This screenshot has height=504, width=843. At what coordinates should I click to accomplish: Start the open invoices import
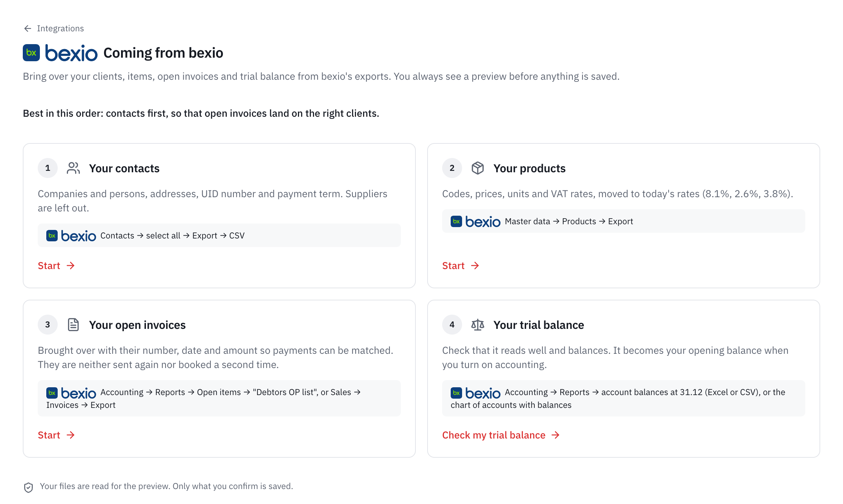(x=56, y=435)
